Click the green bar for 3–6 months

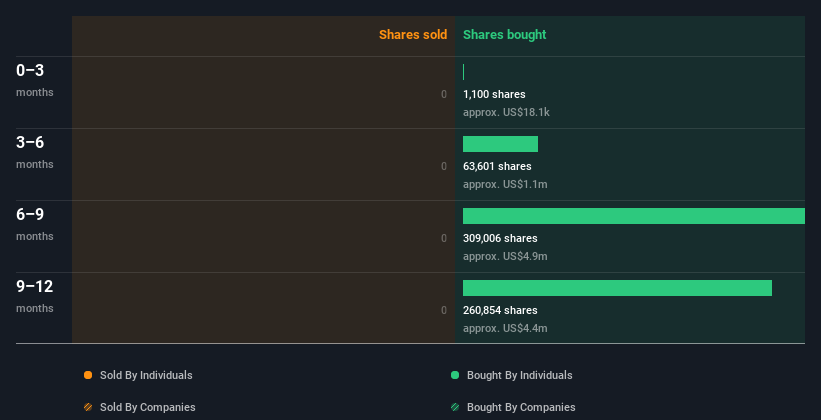(x=500, y=144)
